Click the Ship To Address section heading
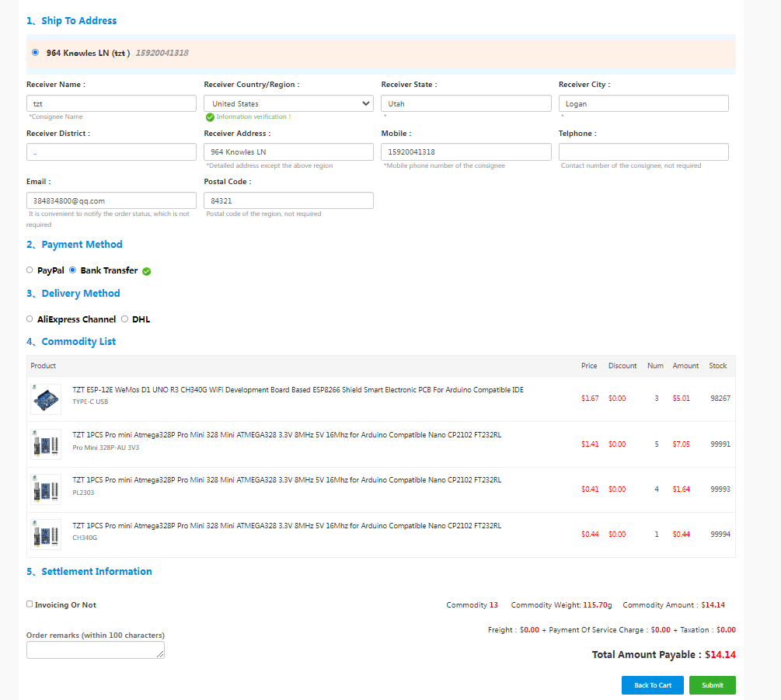This screenshot has width=781, height=700. 71,21
